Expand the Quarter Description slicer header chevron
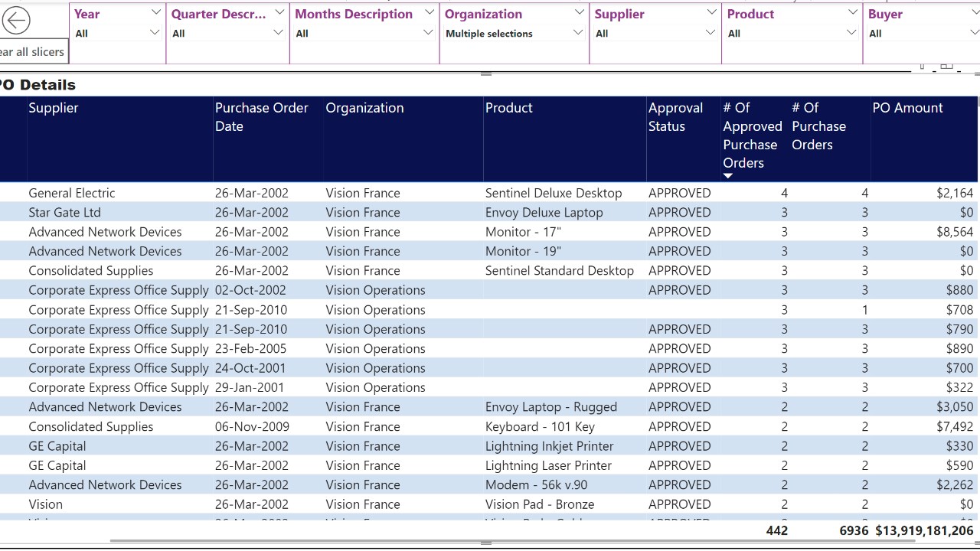The width and height of the screenshot is (980, 551). [279, 13]
